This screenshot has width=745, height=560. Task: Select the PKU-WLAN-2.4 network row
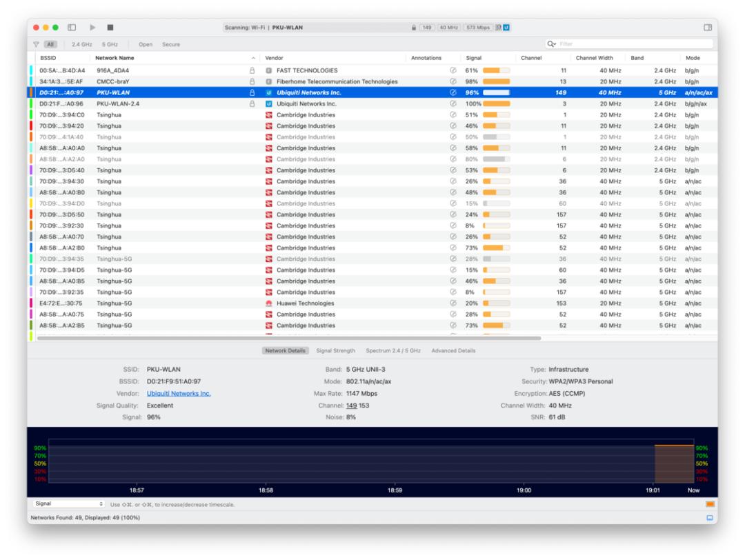(x=372, y=103)
